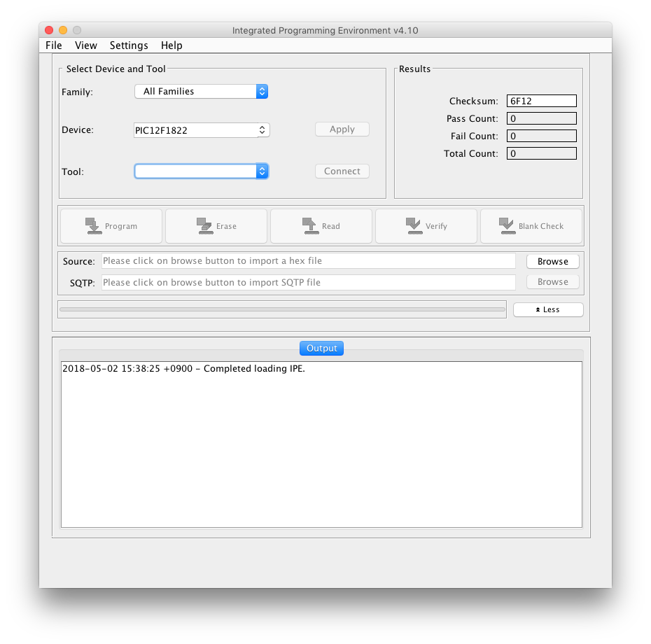Click the SQTP file path field
651x644 pixels.
pos(309,282)
